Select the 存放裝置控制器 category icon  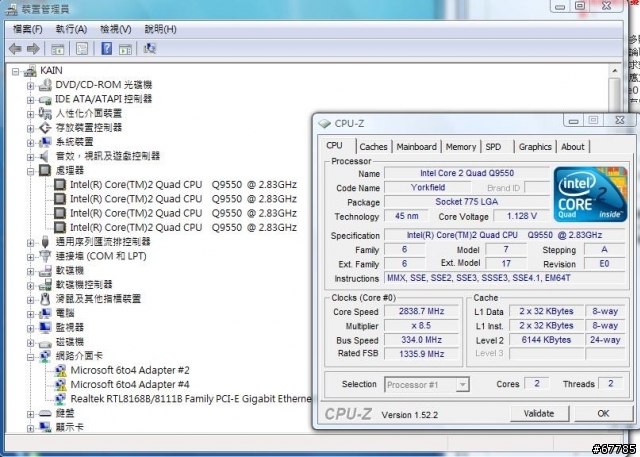click(x=45, y=128)
